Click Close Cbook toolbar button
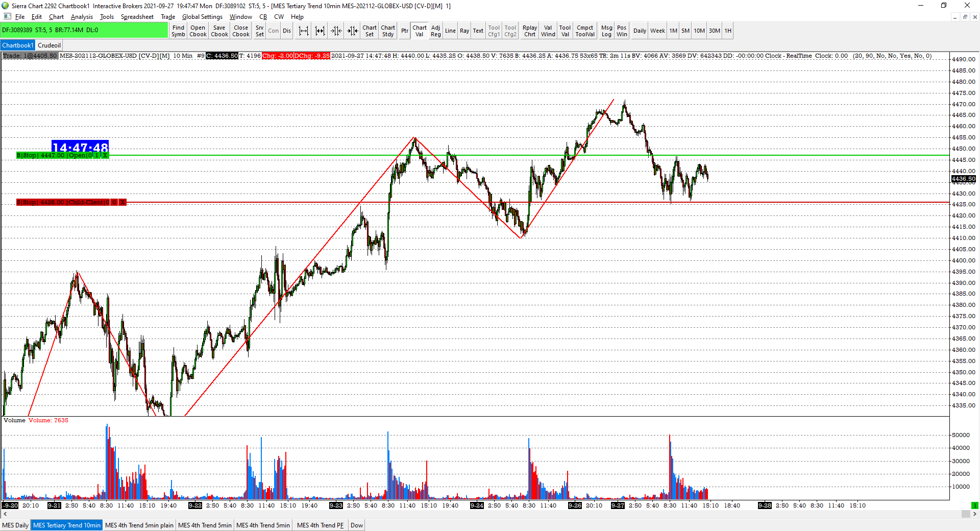Screen dimensions: 980x531 (241, 31)
